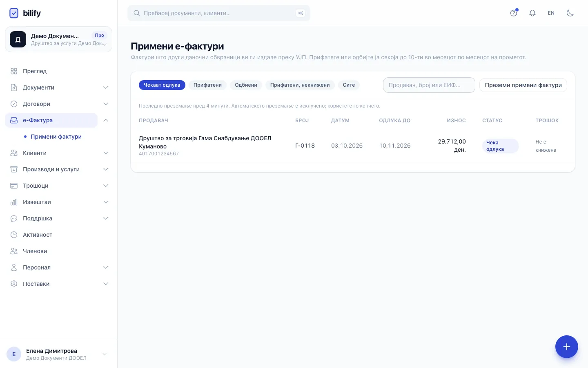Select the Сите filter tab
This screenshot has width=588, height=368.
[349, 85]
